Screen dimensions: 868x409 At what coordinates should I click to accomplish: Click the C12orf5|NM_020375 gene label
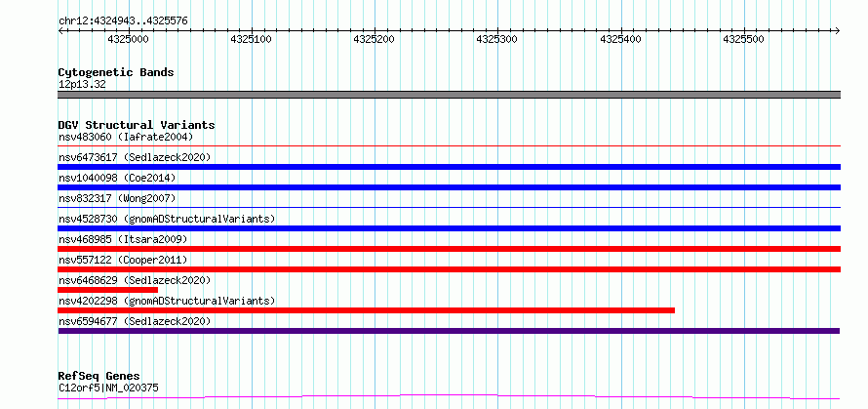pyautogui.click(x=108, y=388)
